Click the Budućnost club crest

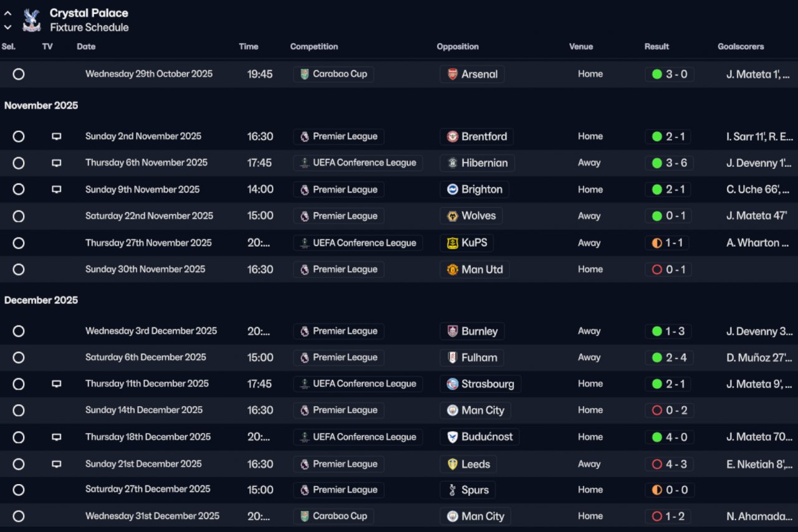(453, 437)
